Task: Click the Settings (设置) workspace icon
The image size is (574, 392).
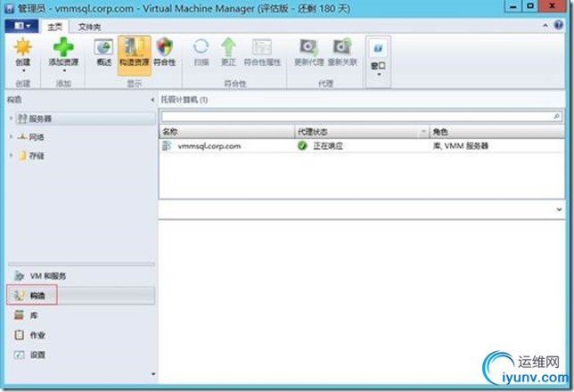Action: (19, 355)
